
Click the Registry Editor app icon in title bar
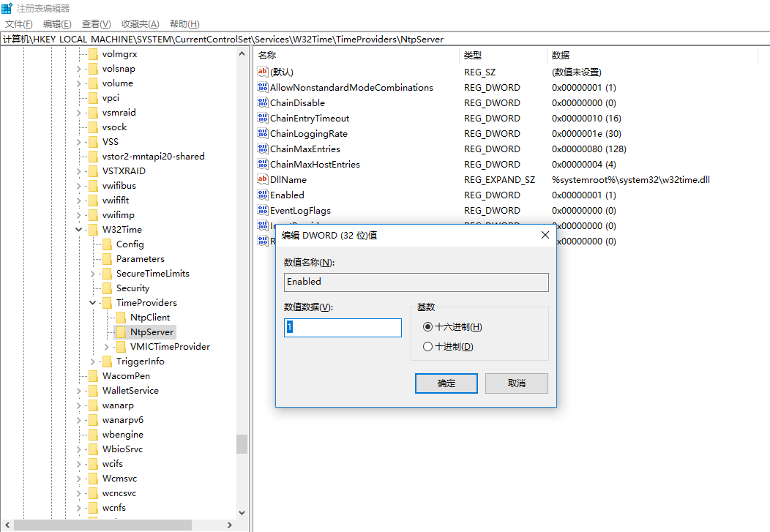pos(7,8)
